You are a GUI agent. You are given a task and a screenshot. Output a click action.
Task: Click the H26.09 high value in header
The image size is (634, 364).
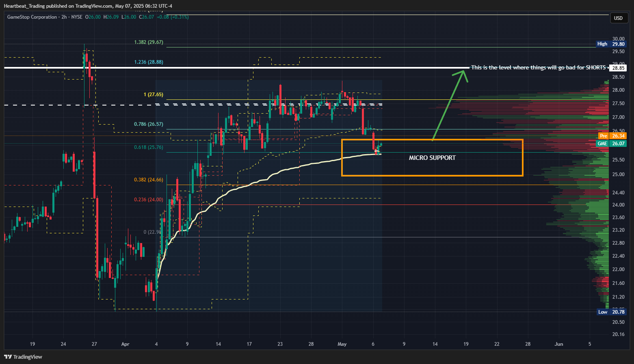pos(111,17)
